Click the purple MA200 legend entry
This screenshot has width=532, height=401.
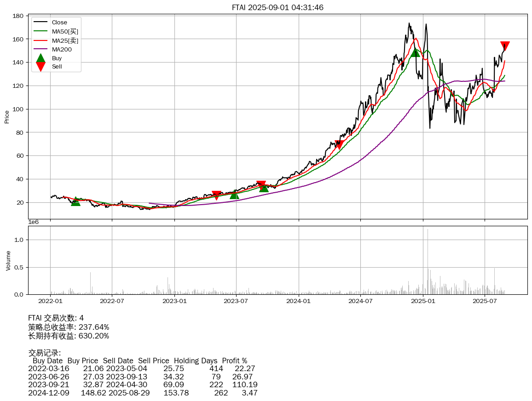click(x=62, y=49)
